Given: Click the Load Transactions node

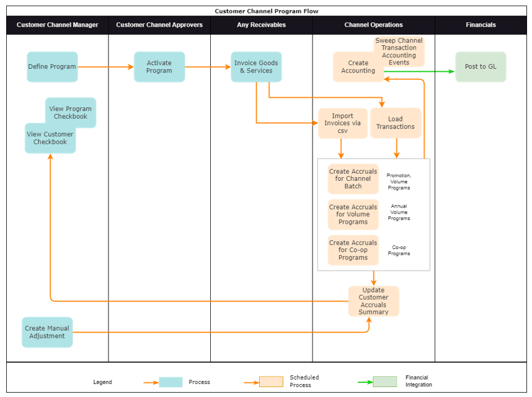Looking at the screenshot, I should (396, 123).
